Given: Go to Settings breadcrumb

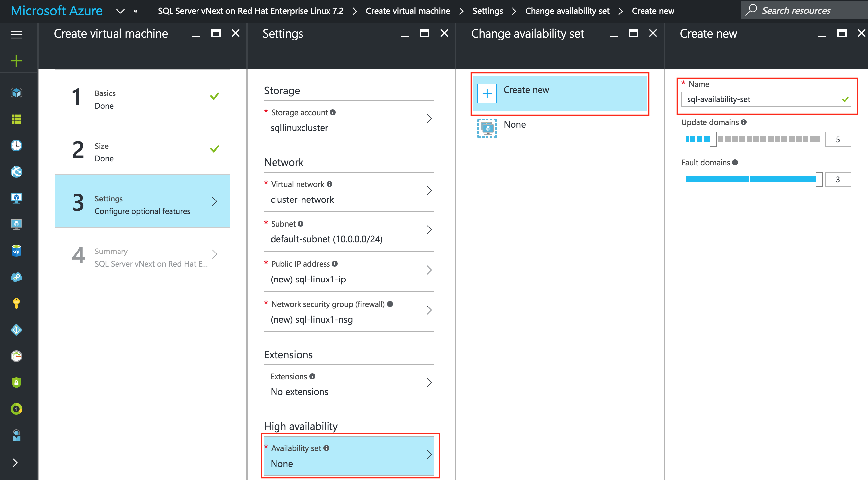Looking at the screenshot, I should click(487, 11).
